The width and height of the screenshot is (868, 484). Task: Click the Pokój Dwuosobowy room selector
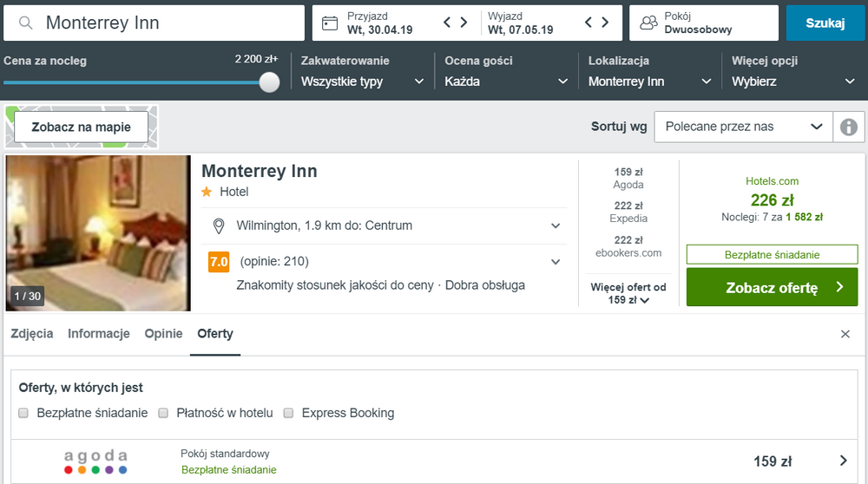point(704,23)
